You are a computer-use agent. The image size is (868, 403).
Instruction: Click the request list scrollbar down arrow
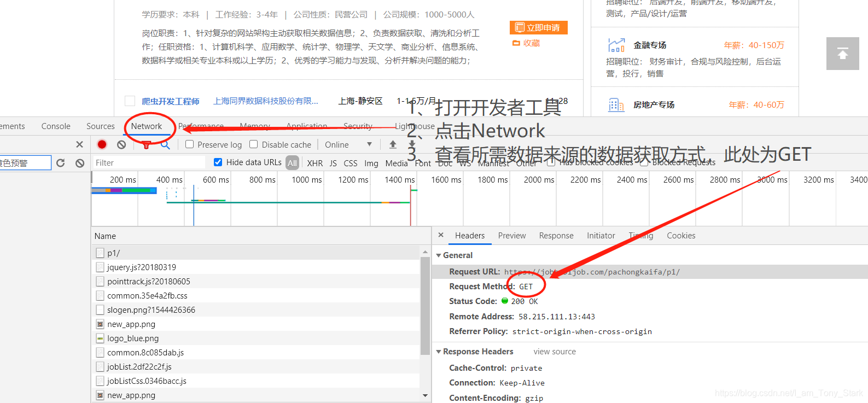pyautogui.click(x=425, y=395)
